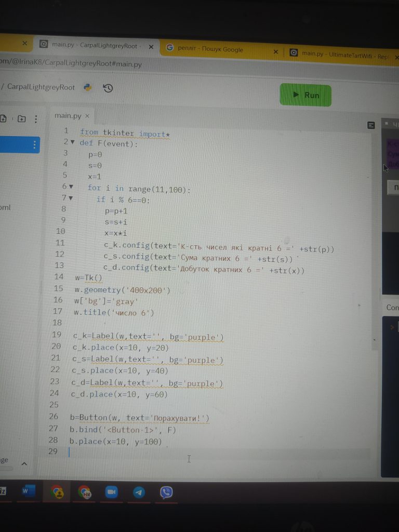Open the file panel three-dot menu
This screenshot has width=399, height=532.
[x=36, y=119]
